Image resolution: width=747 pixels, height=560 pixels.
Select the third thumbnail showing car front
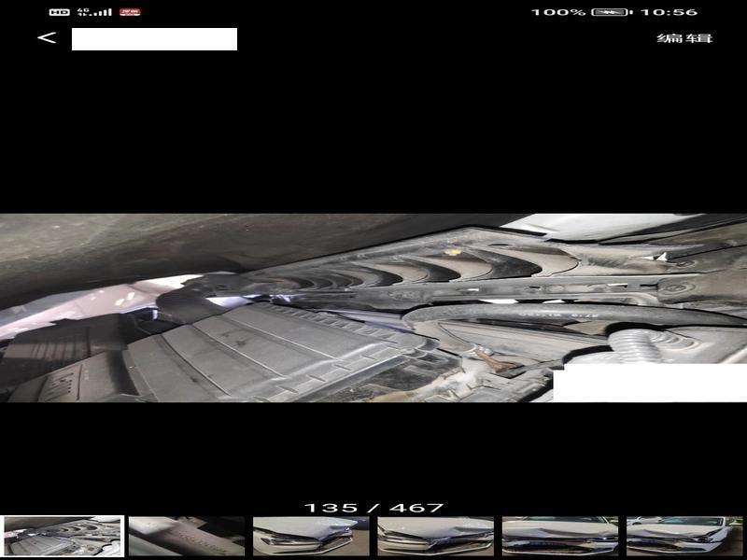pos(311,536)
